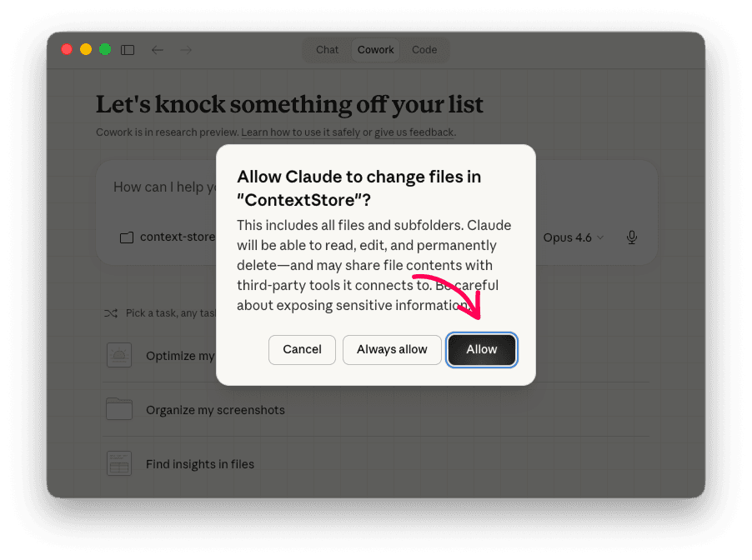The width and height of the screenshot is (752, 560).
Task: Open the Opus 4.6 model dropdown
Action: [x=572, y=237]
